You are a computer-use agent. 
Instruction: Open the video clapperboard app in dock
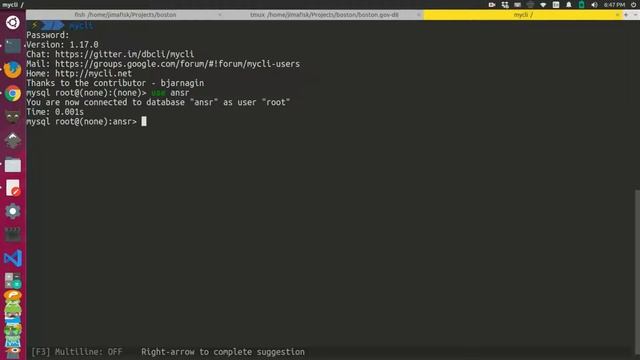[x=13, y=235]
